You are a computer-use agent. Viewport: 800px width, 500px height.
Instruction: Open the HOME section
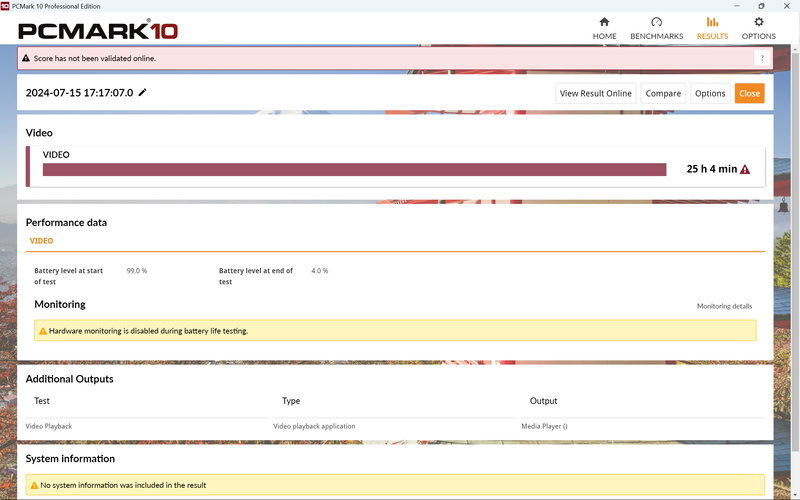pyautogui.click(x=604, y=29)
